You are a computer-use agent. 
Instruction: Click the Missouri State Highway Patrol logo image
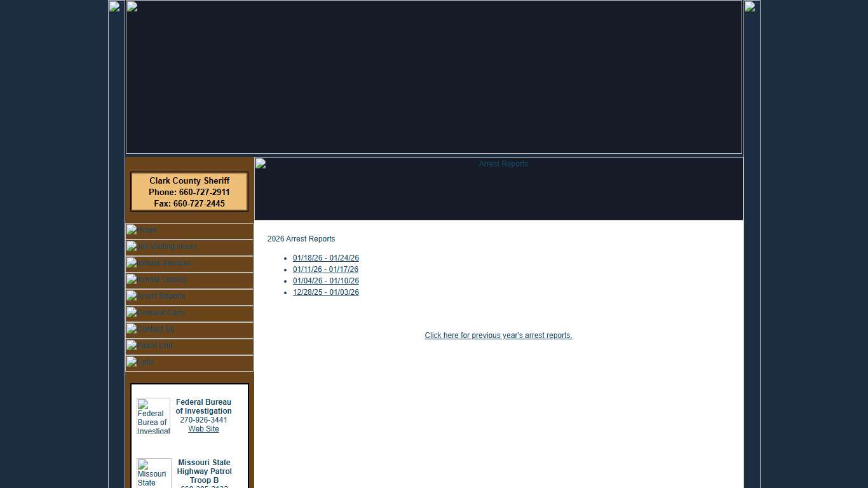click(154, 473)
